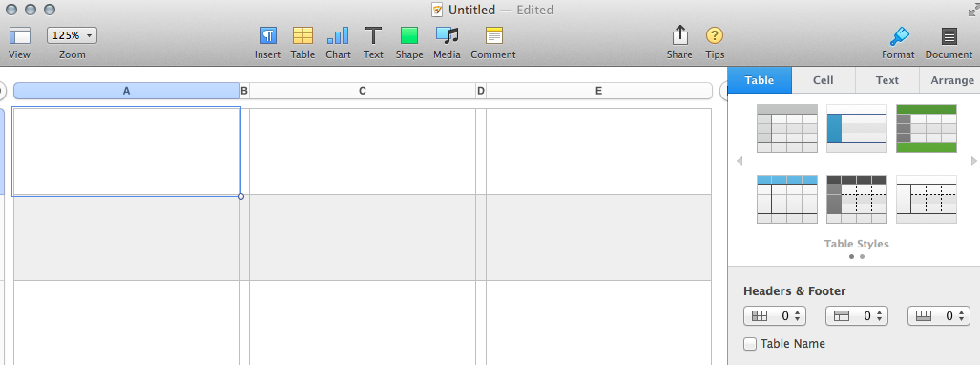
Task: Select column E header
Action: [598, 91]
